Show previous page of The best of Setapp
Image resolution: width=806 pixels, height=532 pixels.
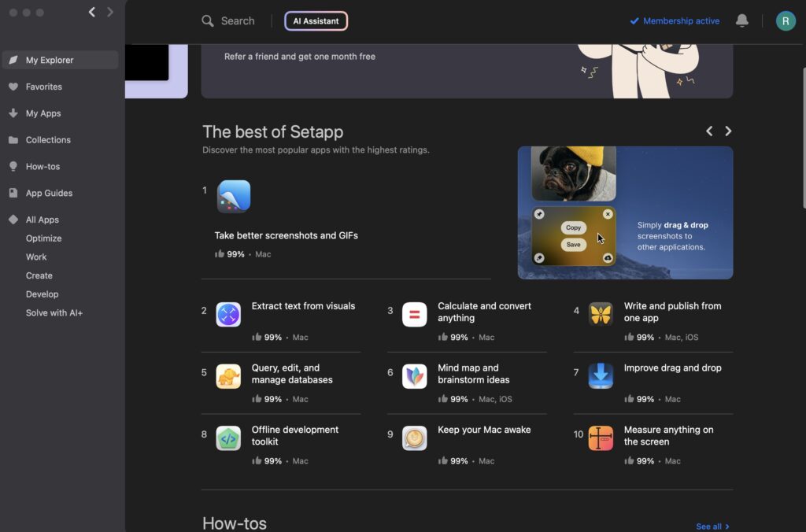pyautogui.click(x=709, y=131)
